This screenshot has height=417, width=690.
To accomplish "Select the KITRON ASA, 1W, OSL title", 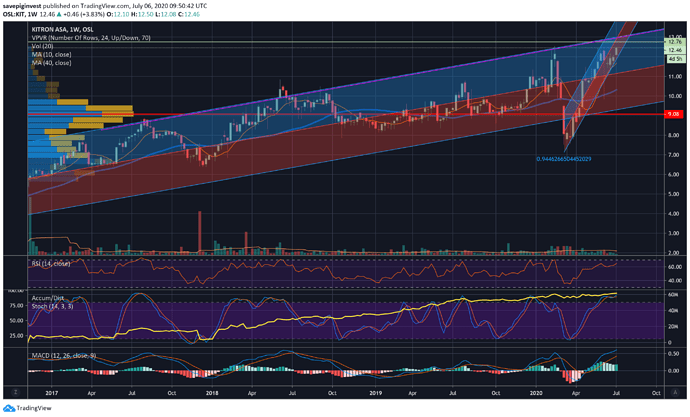I will (x=62, y=29).
